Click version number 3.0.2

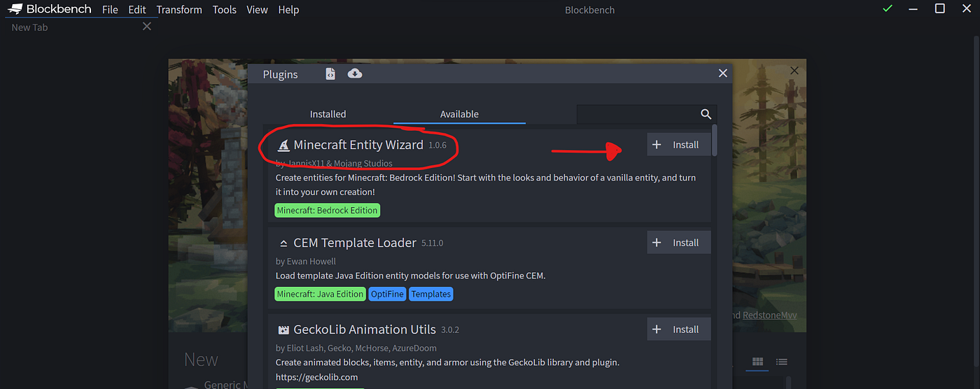pos(450,330)
